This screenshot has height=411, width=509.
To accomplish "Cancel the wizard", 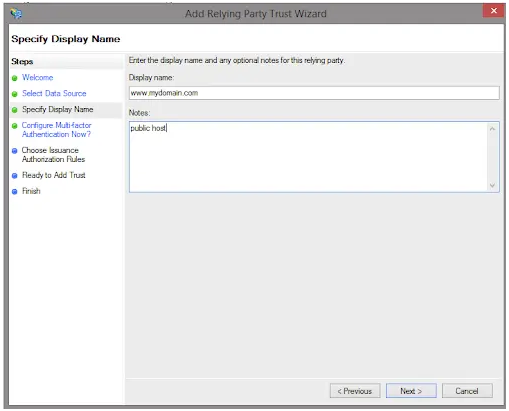I will 467,391.
